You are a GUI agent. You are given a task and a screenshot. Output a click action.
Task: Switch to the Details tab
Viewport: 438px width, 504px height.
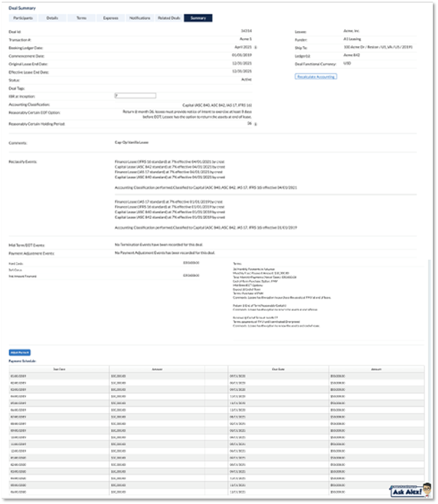(52, 18)
